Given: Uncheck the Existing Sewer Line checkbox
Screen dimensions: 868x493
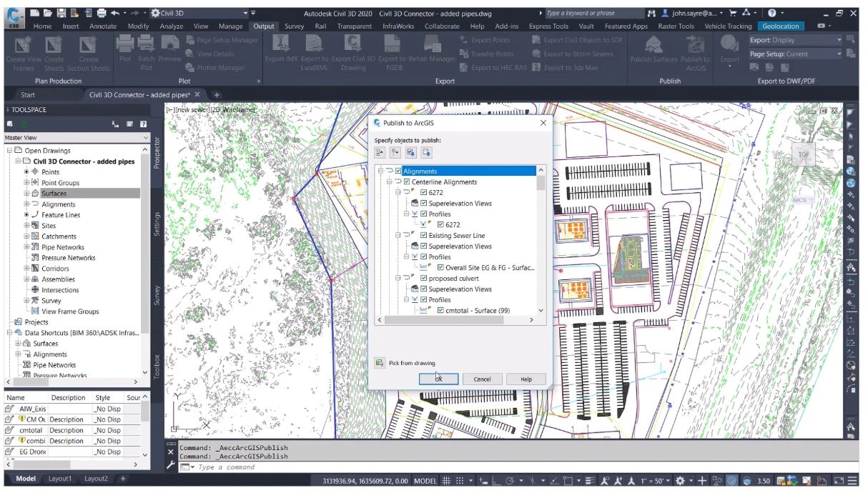Looking at the screenshot, I should [x=424, y=236].
